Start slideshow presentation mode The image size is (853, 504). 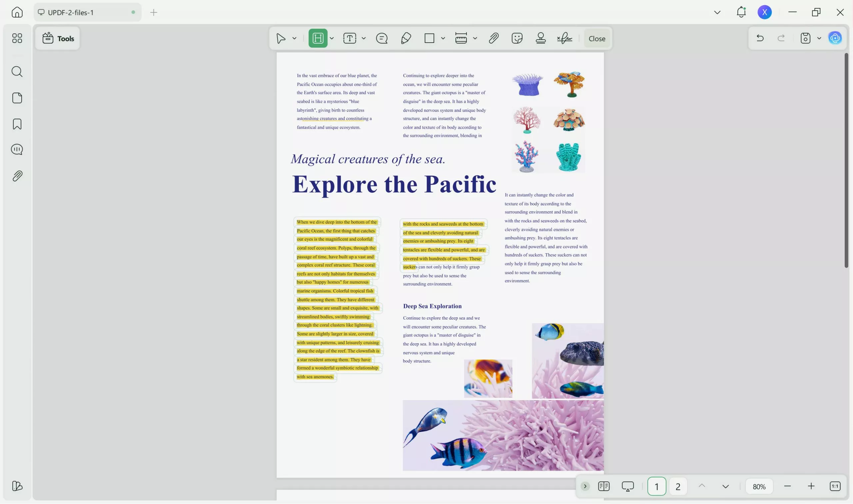tap(628, 486)
